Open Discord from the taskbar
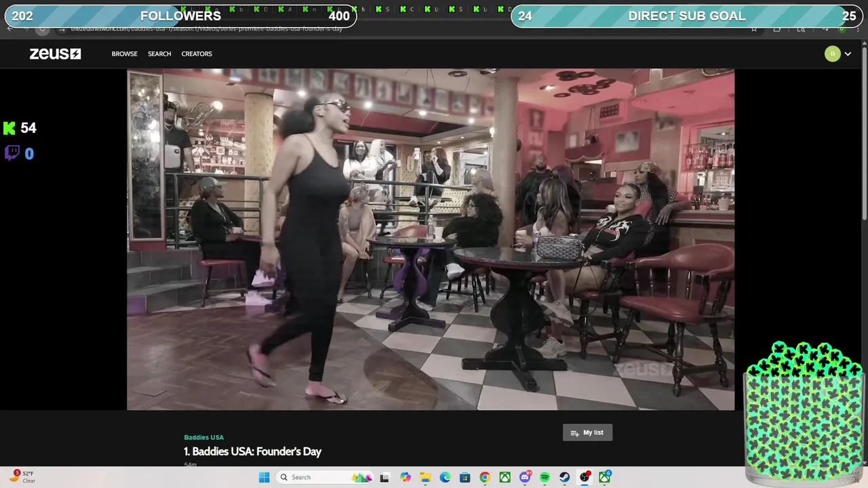Image resolution: width=868 pixels, height=488 pixels. point(525,477)
